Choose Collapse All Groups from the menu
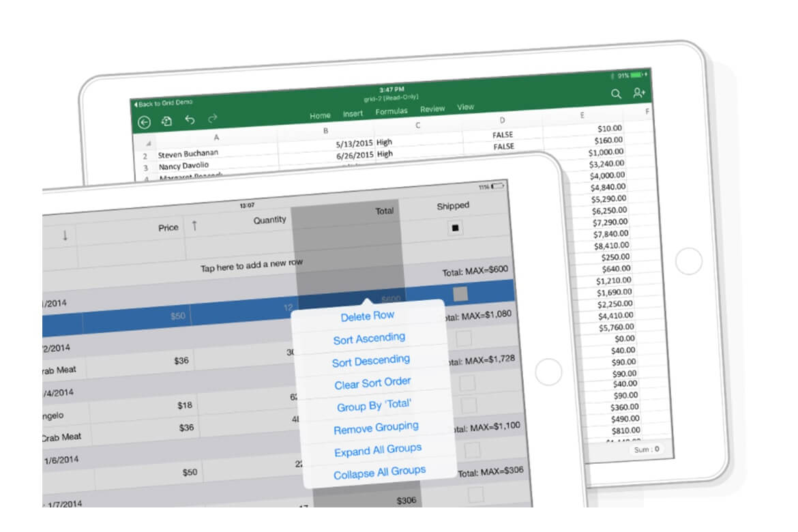This screenshot has width=798, height=532. (x=379, y=473)
